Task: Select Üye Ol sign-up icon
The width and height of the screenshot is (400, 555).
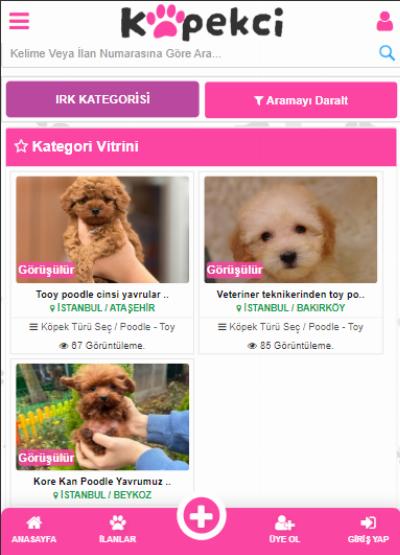Action: 284,530
